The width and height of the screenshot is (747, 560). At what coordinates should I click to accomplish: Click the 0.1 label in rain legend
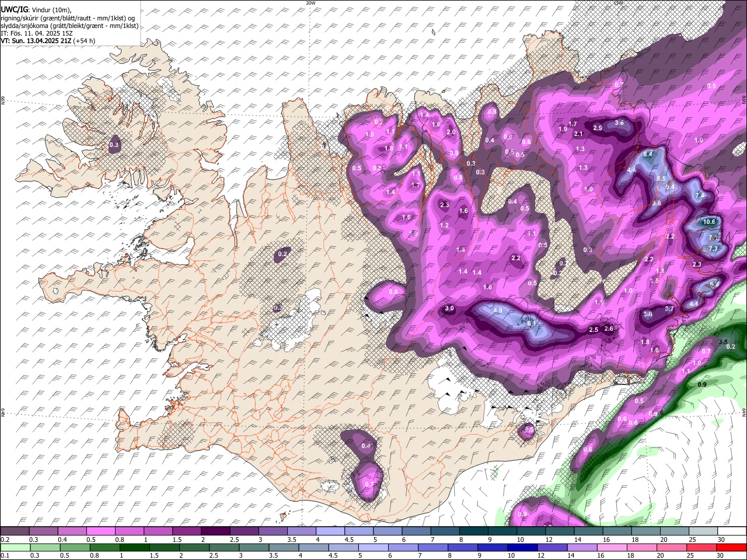(x=5, y=556)
